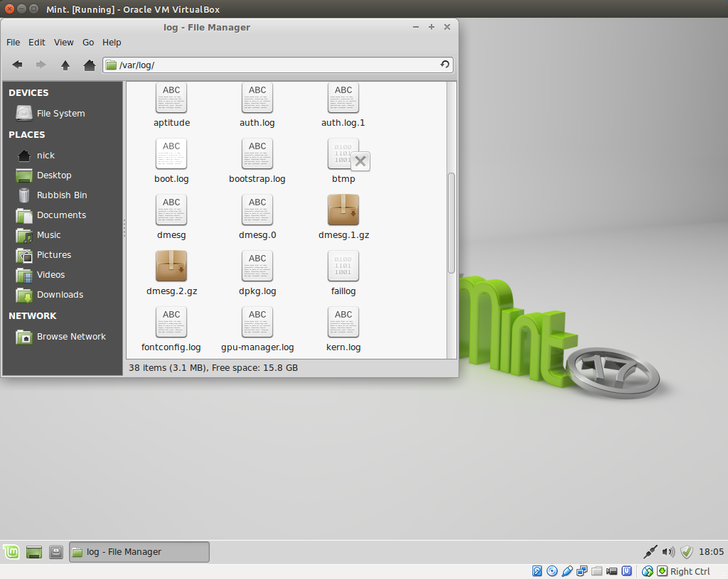Select the dmesg.1.gz archive icon
The width and height of the screenshot is (728, 579).
pyautogui.click(x=343, y=210)
